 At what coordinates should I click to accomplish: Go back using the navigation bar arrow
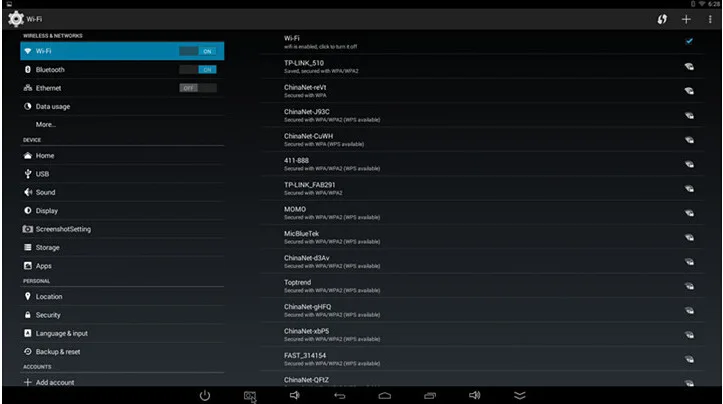coord(339,396)
